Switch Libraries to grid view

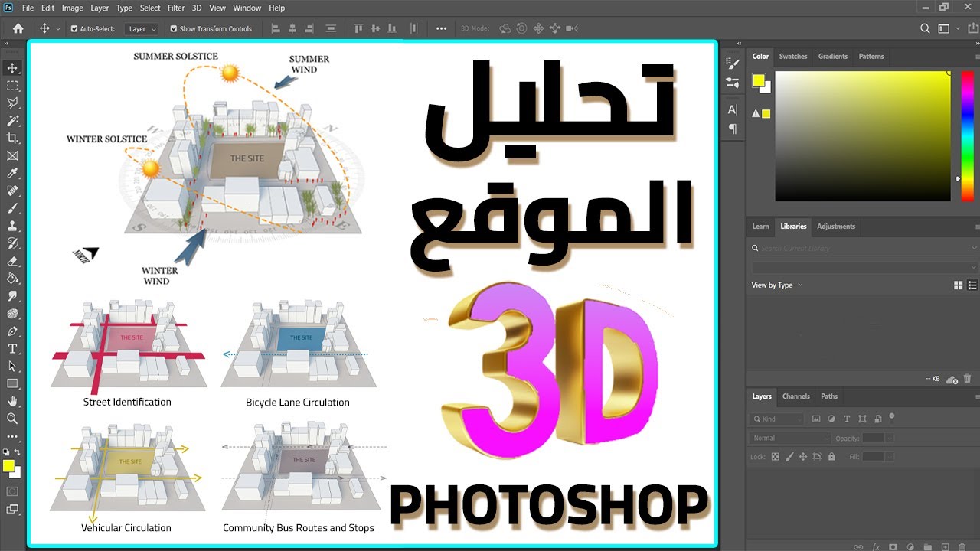point(958,285)
